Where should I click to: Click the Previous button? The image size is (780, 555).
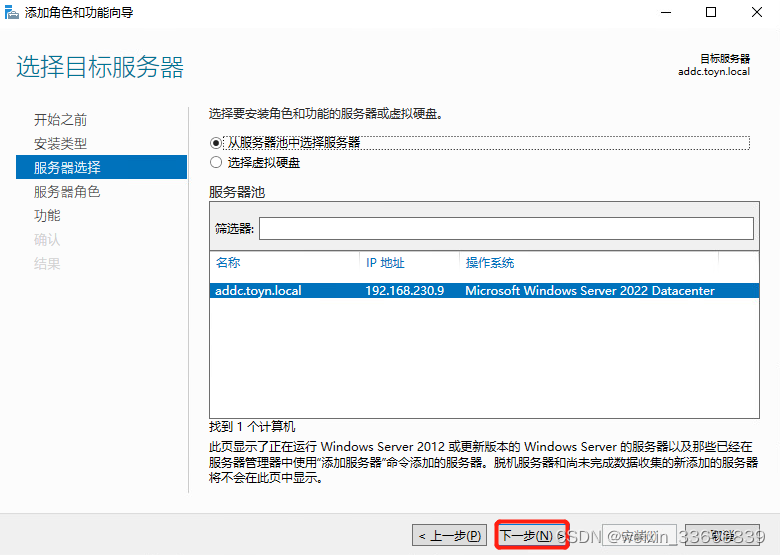pos(449,536)
